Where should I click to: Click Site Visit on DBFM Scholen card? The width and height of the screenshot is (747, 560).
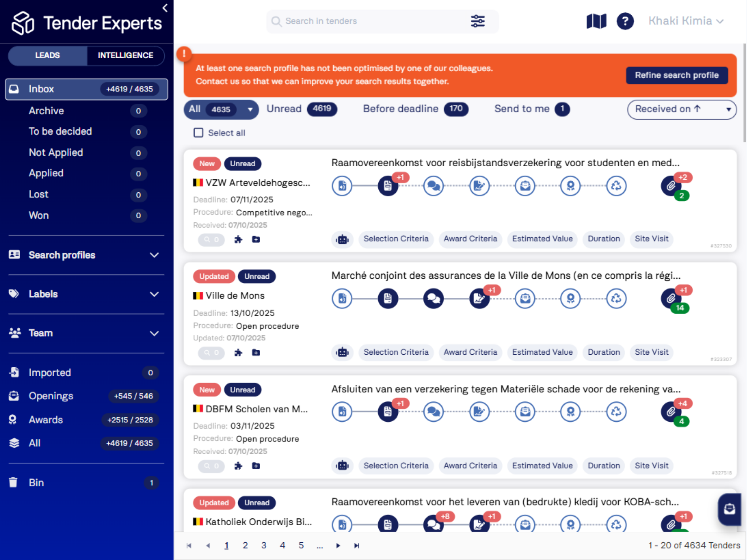point(651,466)
